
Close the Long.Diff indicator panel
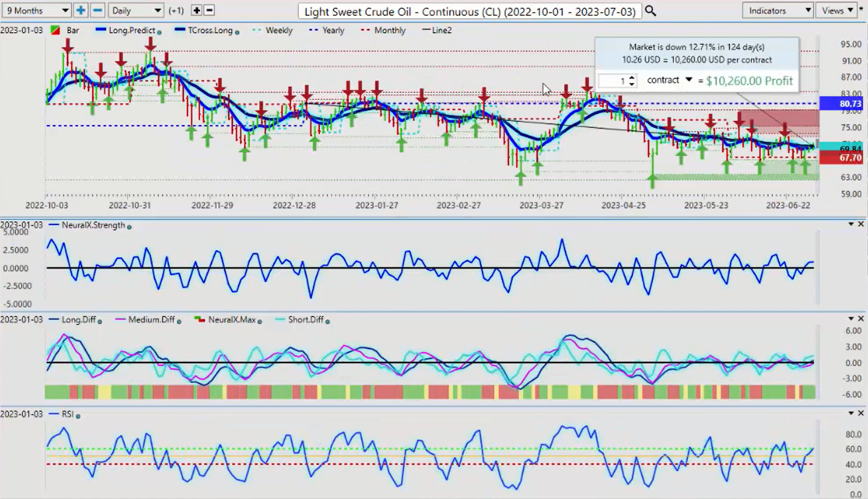coord(861,318)
